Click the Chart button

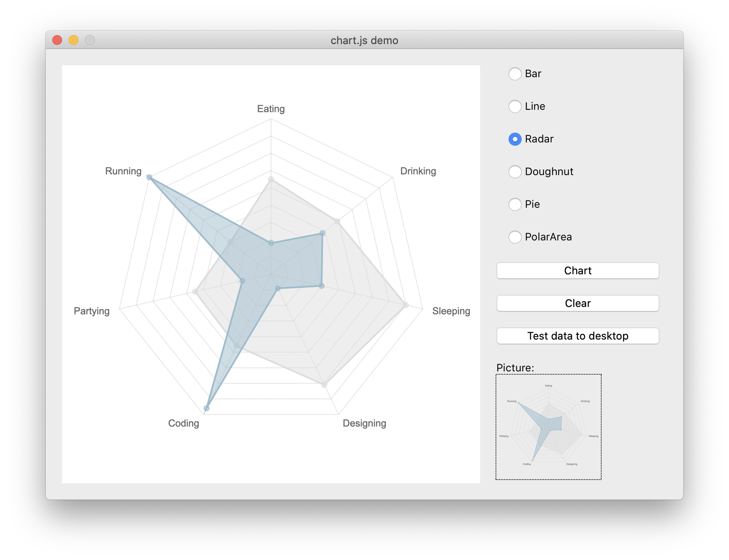pyautogui.click(x=578, y=271)
